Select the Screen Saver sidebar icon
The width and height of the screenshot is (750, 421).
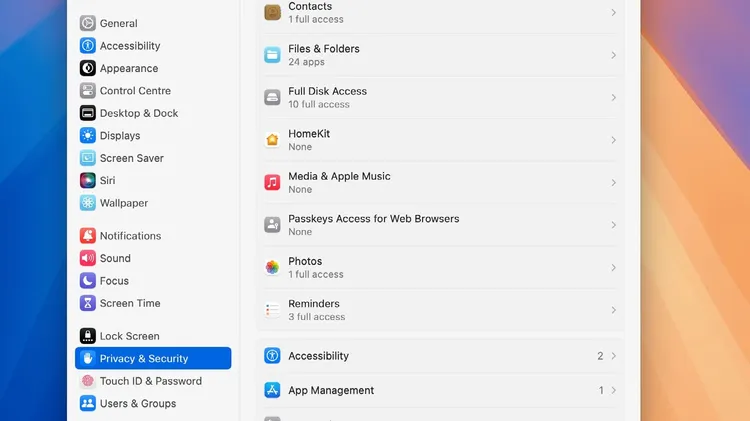[88, 158]
